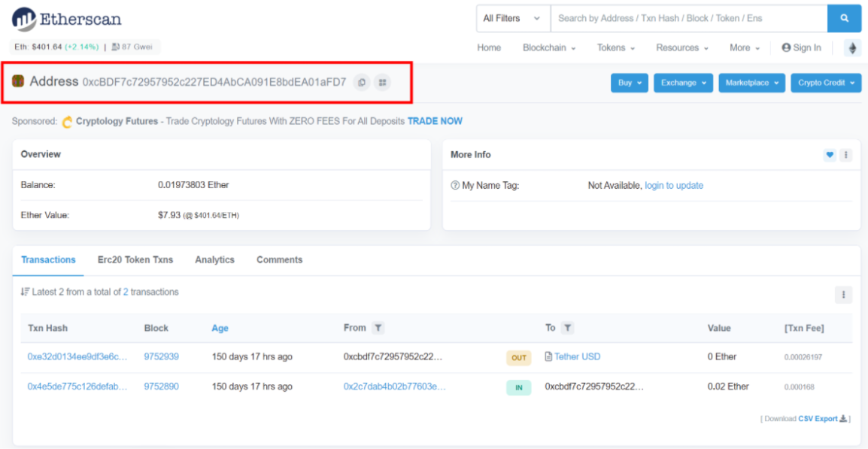The image size is (868, 449).
Task: Click the help icon beside My Name Tag
Action: (455, 186)
